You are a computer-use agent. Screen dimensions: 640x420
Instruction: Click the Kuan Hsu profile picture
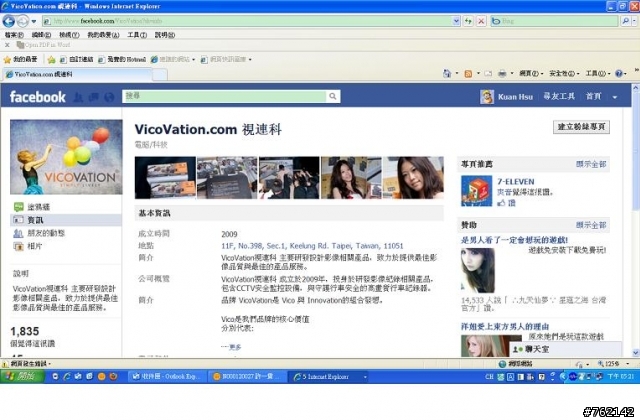(487, 97)
